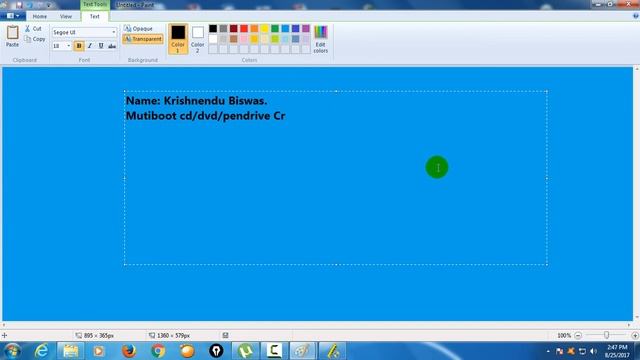
Task: Pick the white color swatch in palette
Action: (213, 39)
